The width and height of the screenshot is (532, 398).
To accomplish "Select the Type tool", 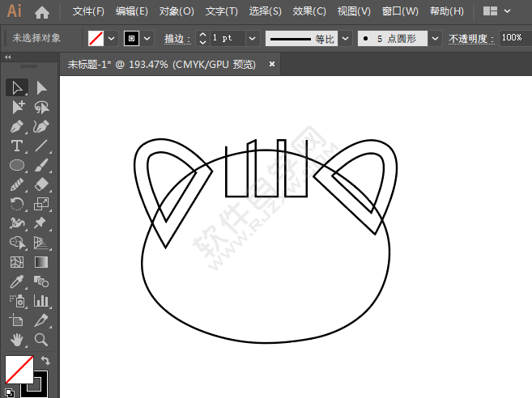I will pyautogui.click(x=17, y=146).
